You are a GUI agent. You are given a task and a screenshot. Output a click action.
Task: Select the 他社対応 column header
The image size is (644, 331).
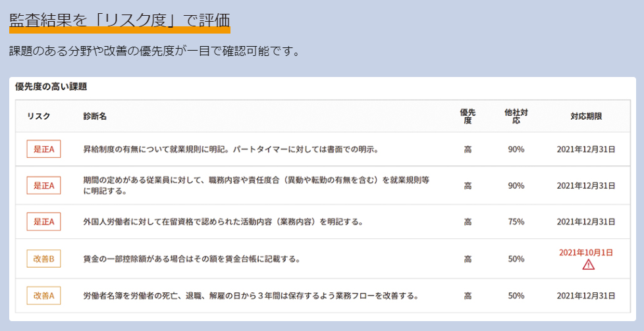point(516,116)
